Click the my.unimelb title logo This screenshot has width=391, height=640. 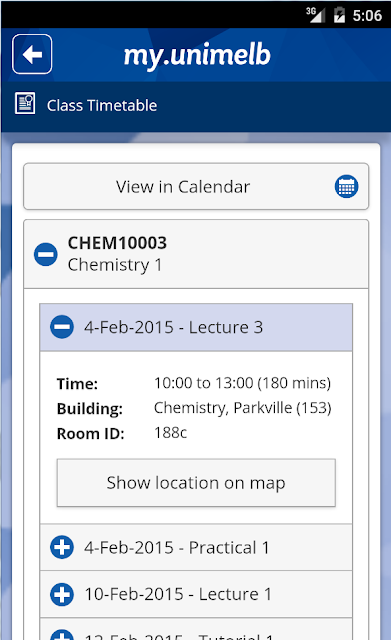tap(197, 55)
